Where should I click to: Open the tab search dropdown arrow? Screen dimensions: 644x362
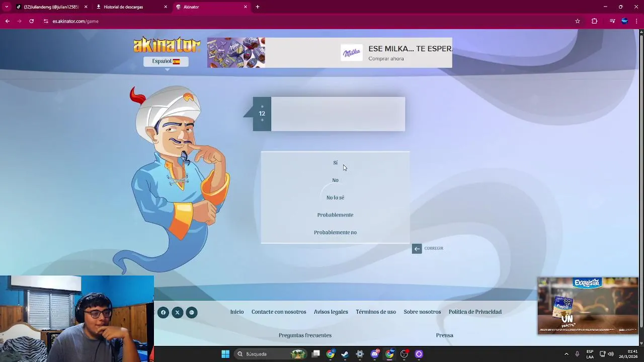pos(7,7)
